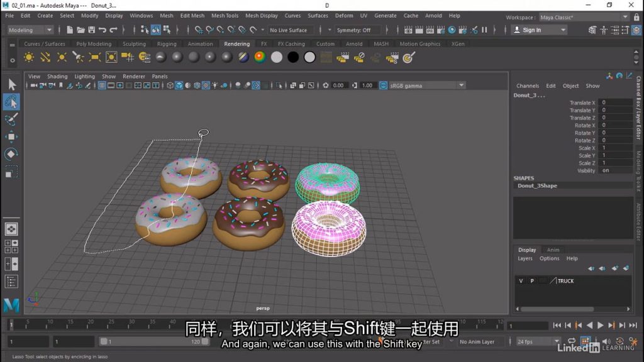Switch to the Scale tool

point(11,172)
